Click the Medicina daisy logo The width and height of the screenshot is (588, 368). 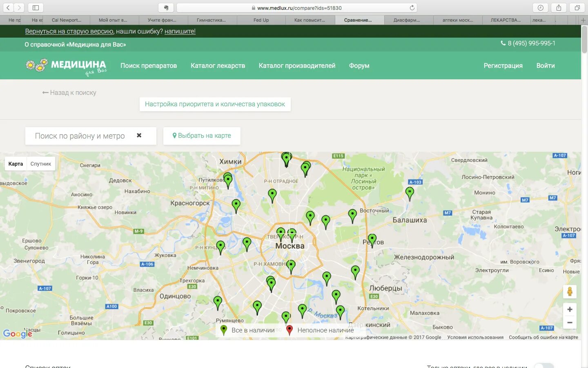coord(66,66)
